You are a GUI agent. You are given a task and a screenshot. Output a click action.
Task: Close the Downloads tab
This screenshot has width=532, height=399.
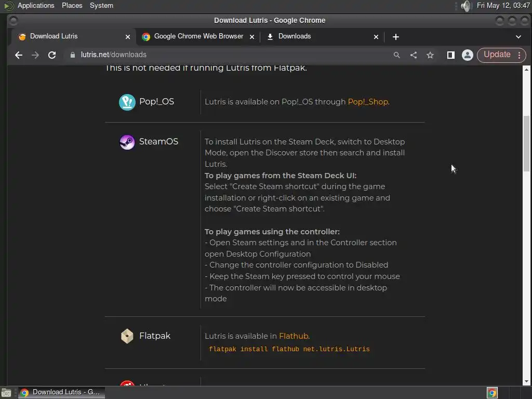pos(376,37)
